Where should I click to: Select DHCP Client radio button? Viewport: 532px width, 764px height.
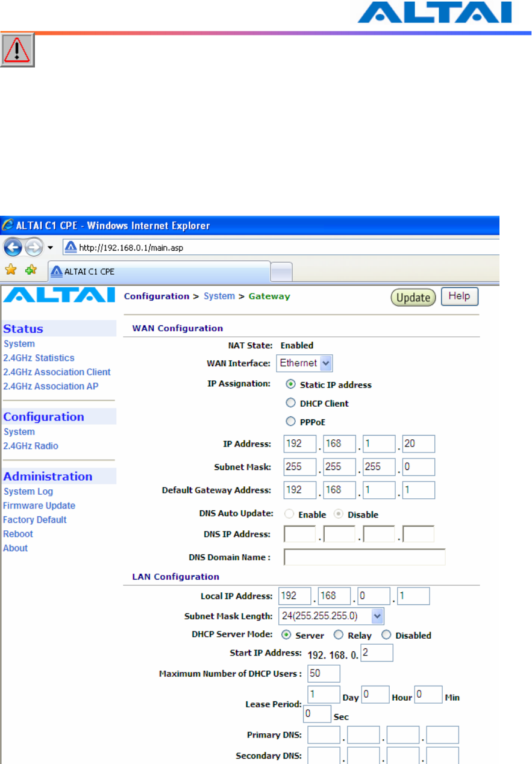pyautogui.click(x=291, y=403)
